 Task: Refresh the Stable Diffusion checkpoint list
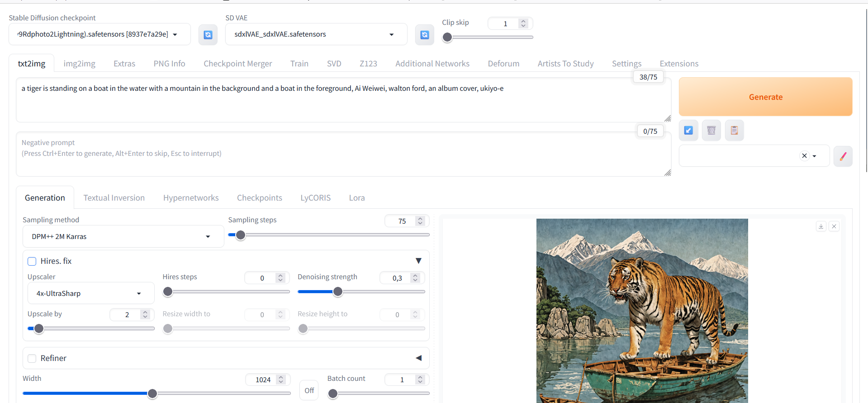pos(208,35)
